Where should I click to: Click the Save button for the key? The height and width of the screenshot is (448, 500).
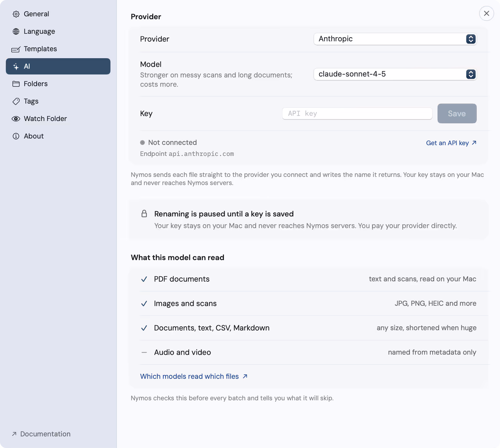457,113
